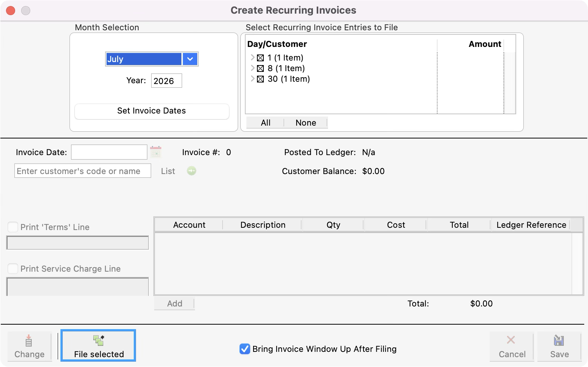Click the customer code or name field

(x=83, y=171)
